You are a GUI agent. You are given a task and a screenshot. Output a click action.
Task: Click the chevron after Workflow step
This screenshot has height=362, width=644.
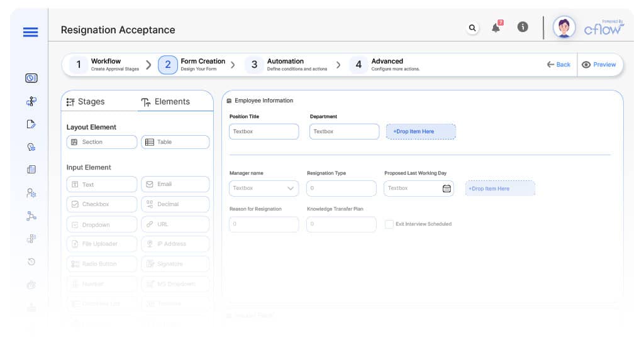(148, 65)
